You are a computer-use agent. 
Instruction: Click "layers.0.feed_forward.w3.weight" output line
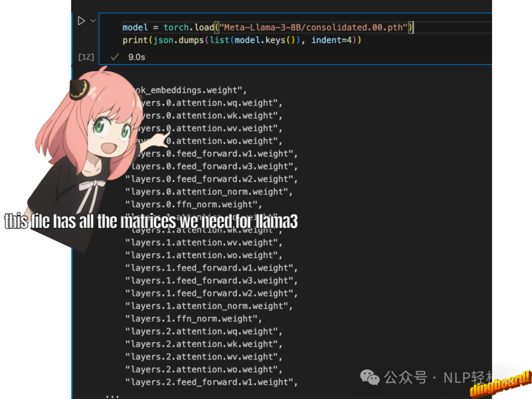[x=214, y=166]
